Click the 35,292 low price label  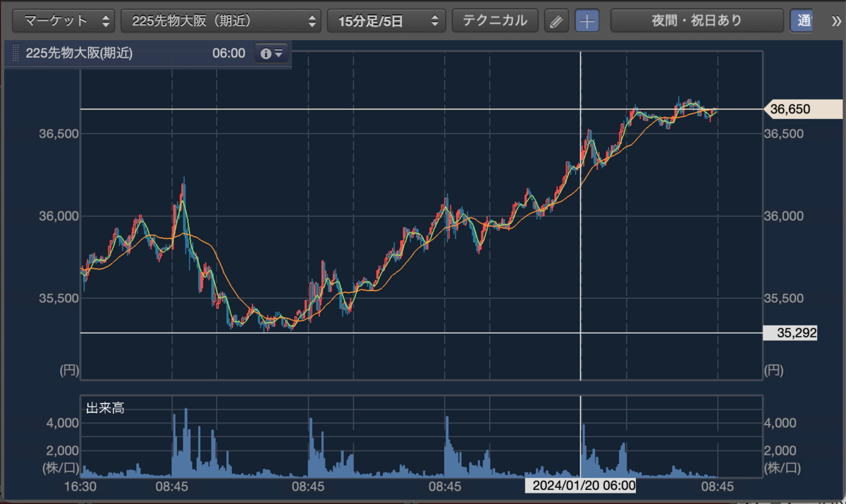coord(790,333)
